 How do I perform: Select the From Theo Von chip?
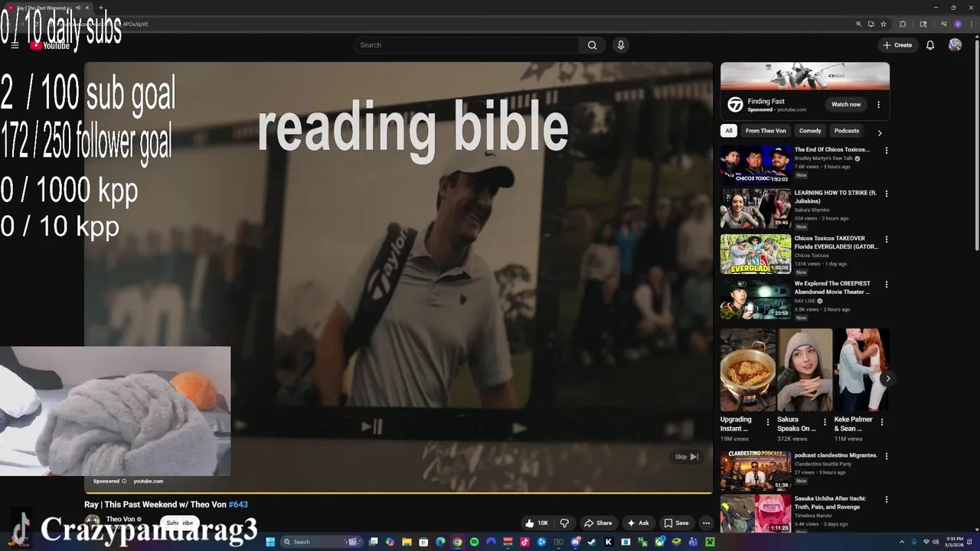[766, 131]
